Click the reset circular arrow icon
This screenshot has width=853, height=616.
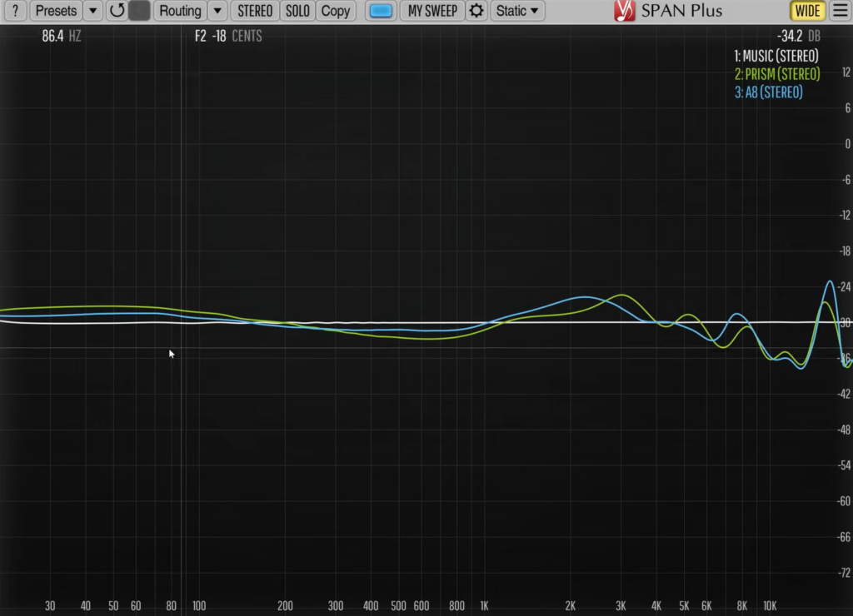coord(117,11)
